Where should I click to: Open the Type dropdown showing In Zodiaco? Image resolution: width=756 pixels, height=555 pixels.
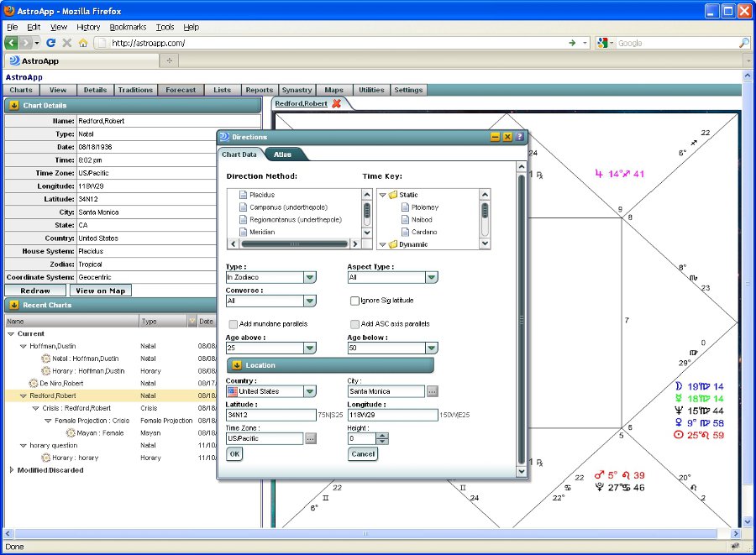pyautogui.click(x=309, y=278)
